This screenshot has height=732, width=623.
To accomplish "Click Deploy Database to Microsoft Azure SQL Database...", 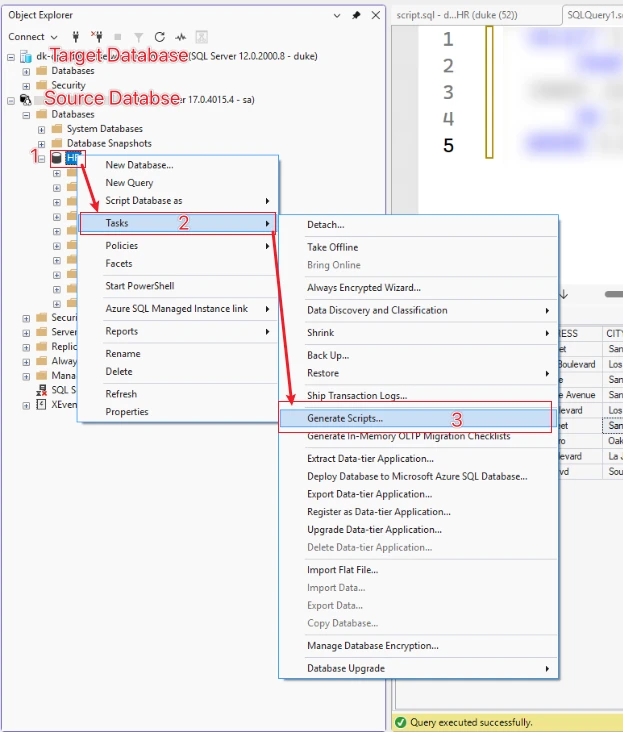I will [x=418, y=476].
